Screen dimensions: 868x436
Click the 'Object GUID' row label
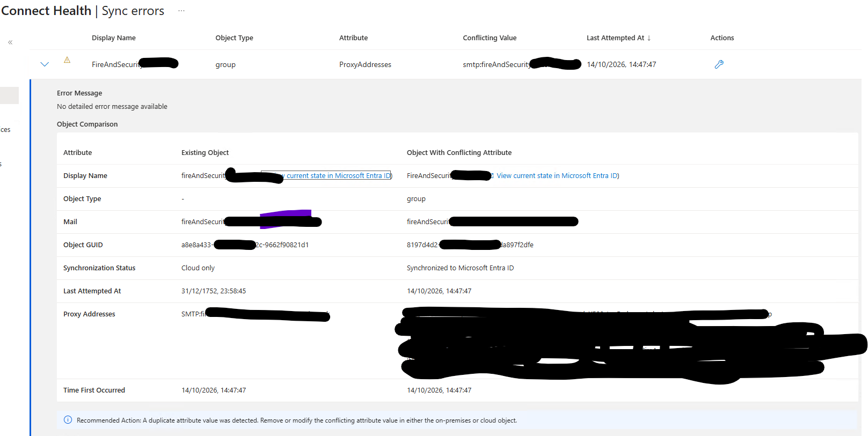point(83,245)
